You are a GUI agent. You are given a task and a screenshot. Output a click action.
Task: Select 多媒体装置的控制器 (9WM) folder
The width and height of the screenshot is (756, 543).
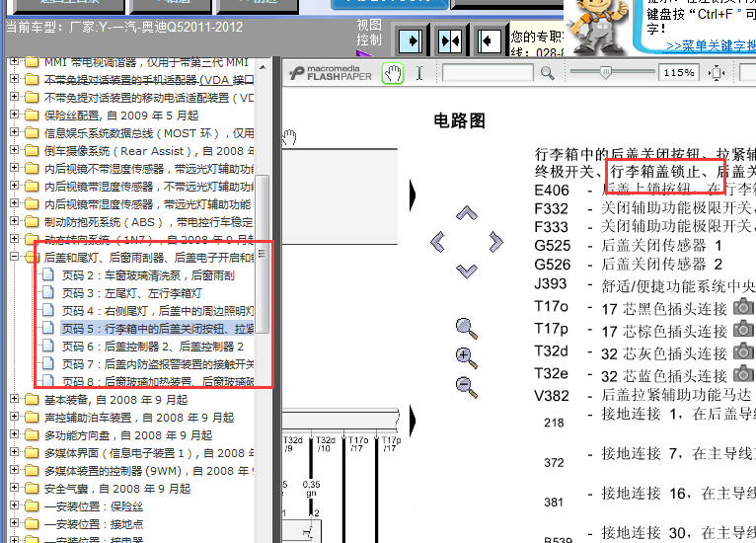click(x=149, y=471)
